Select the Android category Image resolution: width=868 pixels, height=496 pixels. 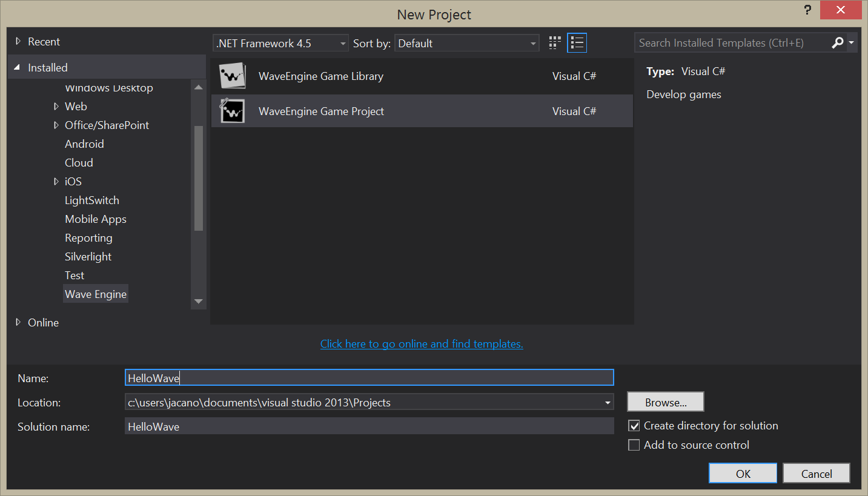(x=84, y=144)
